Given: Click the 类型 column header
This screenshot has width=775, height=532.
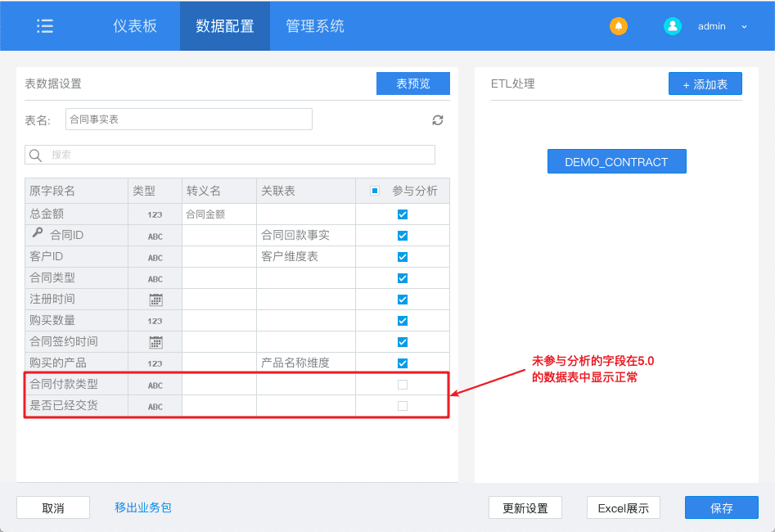Looking at the screenshot, I should point(155,191).
